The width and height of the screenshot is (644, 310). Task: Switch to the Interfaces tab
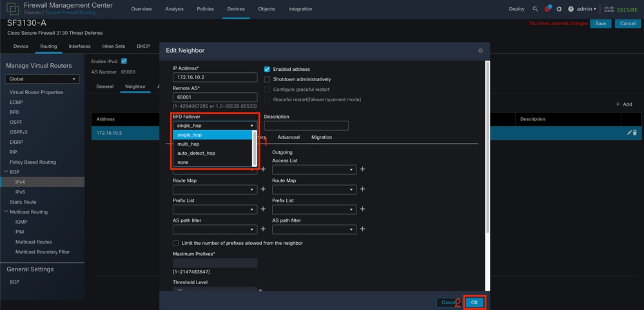tap(80, 46)
